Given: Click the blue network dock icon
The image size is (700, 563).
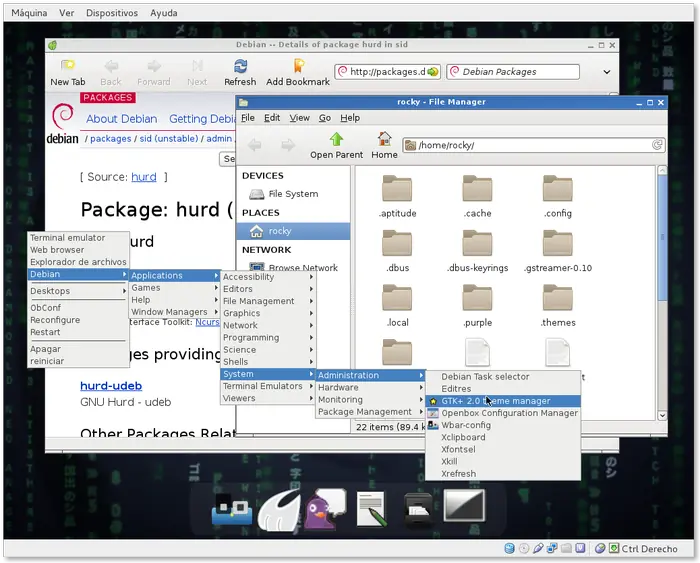Looking at the screenshot, I should coord(232,509).
